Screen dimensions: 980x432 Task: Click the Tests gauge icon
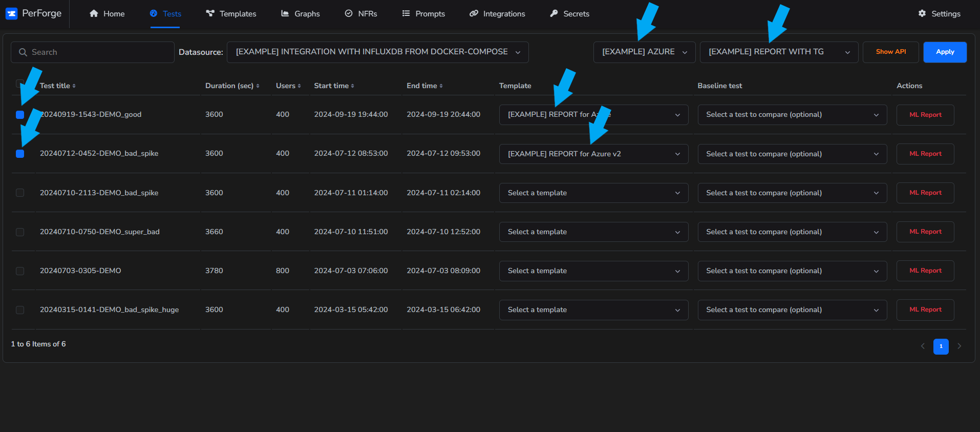pyautogui.click(x=154, y=13)
